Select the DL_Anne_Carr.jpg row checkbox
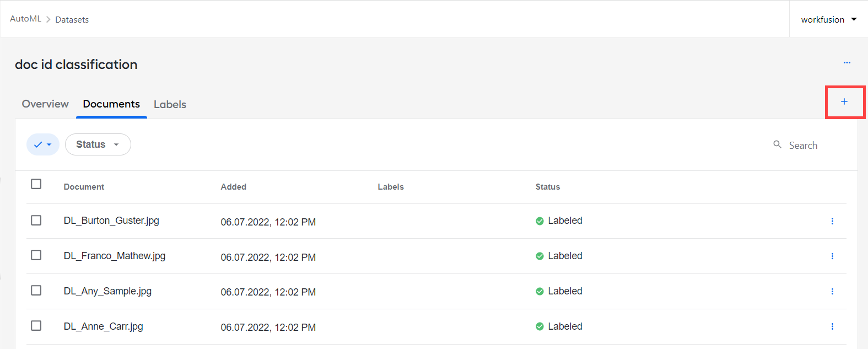Image resolution: width=868 pixels, height=349 pixels. point(36,326)
